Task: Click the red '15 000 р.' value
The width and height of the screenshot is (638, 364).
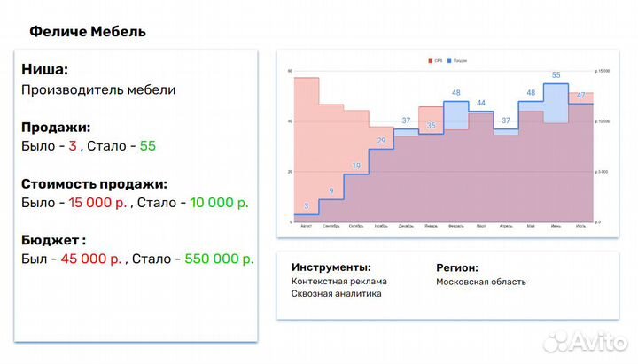Action: 96,203
